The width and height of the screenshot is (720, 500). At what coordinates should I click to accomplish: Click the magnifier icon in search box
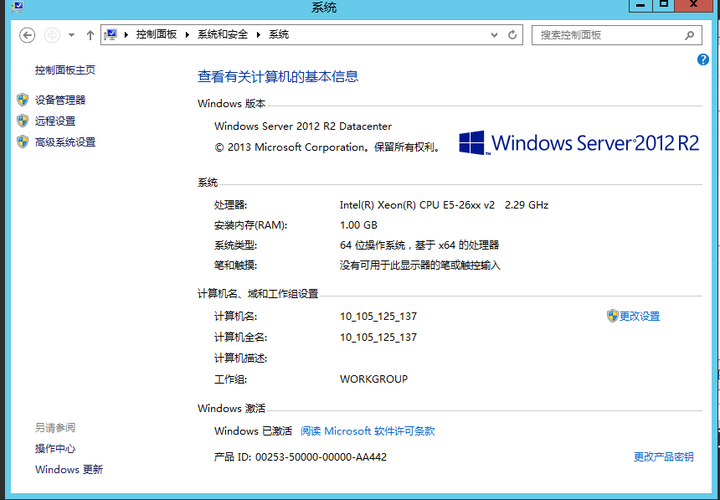689,34
